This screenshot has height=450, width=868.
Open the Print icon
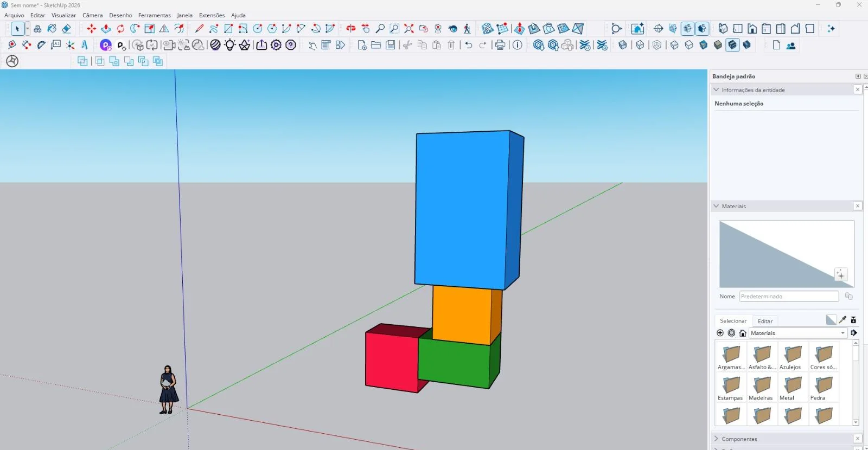pyautogui.click(x=500, y=45)
